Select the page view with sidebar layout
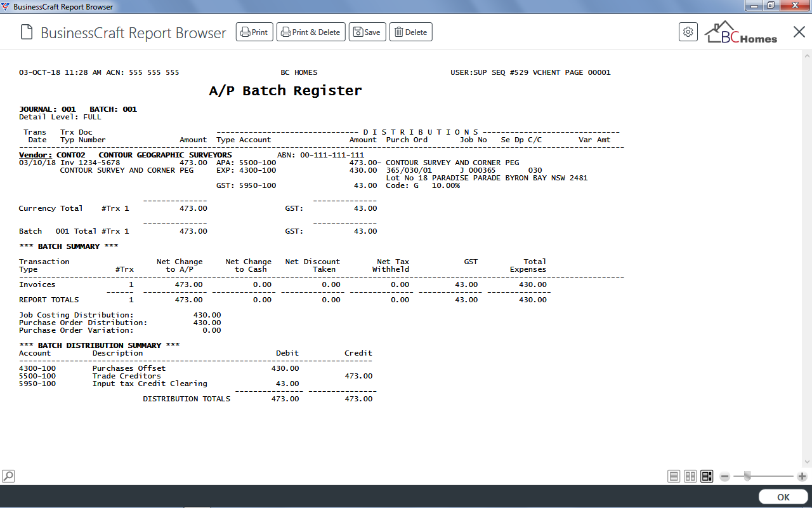The image size is (812, 508). 707,476
